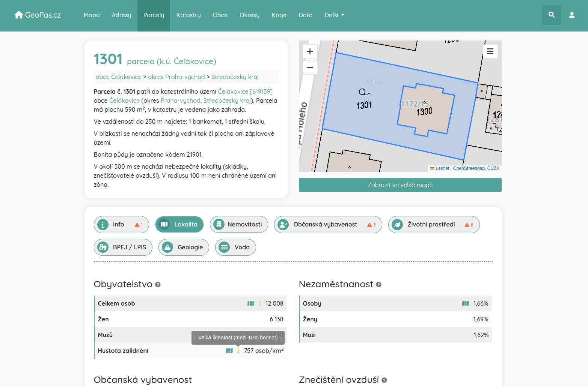The image size is (588, 387).
Task: Zoom out on the parcel map
Action: click(310, 67)
